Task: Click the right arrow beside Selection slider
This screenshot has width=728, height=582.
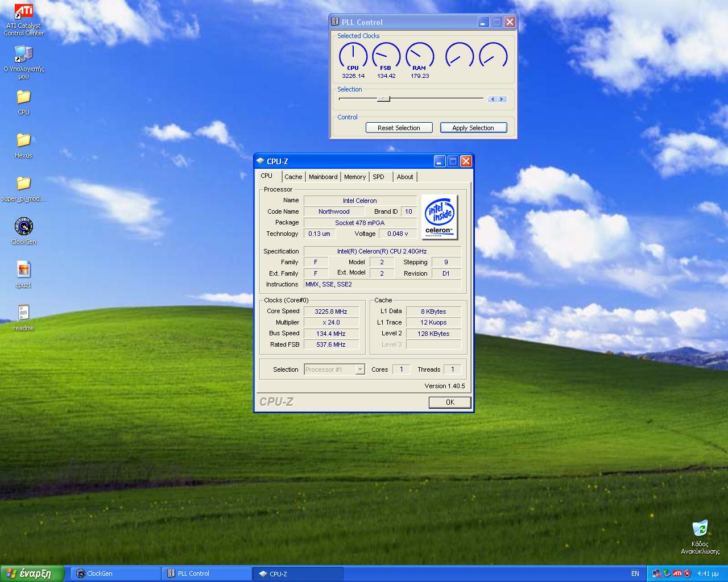Action: 502,99
